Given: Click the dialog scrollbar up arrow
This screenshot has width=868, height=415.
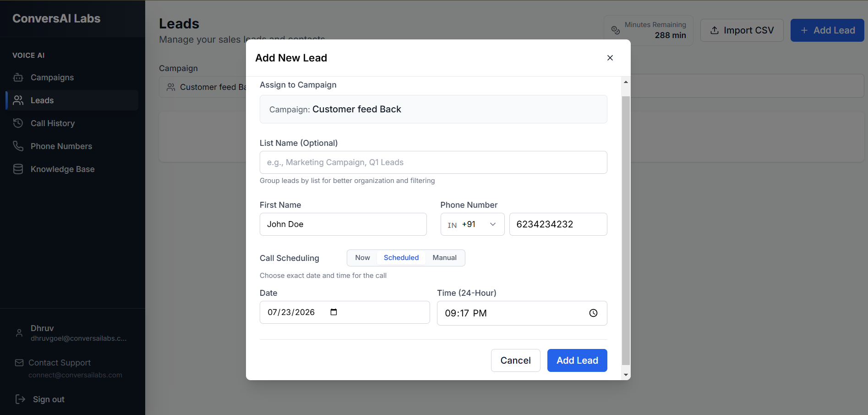Looking at the screenshot, I should click(626, 82).
